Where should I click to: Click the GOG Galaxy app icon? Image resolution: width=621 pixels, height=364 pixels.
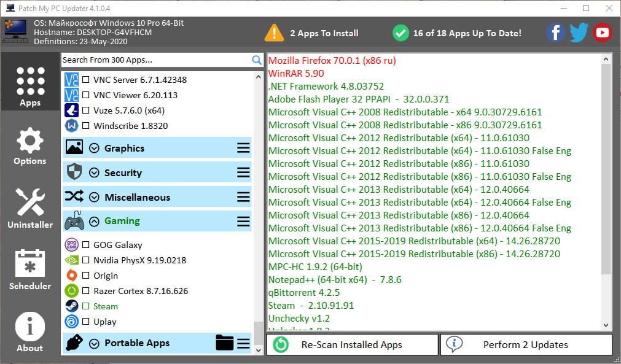71,244
